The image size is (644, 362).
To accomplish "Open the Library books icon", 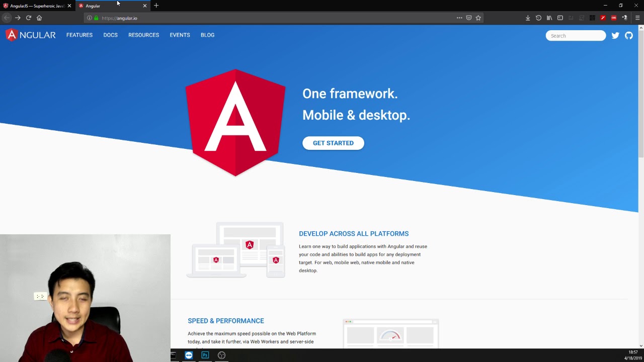I will click(x=549, y=18).
